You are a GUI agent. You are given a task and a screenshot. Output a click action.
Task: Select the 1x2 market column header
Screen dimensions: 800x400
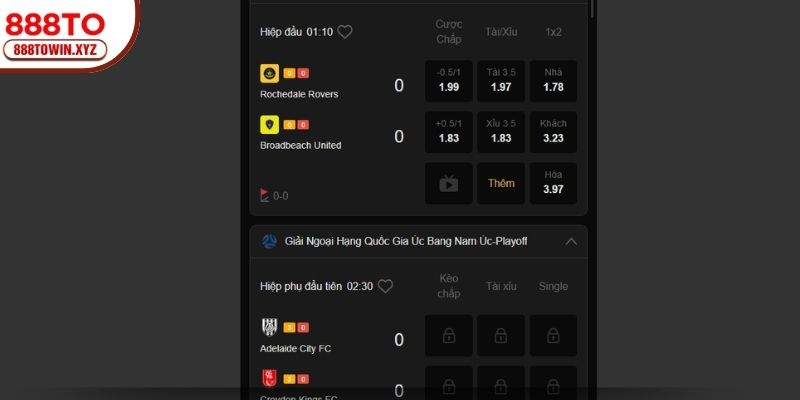tap(553, 32)
